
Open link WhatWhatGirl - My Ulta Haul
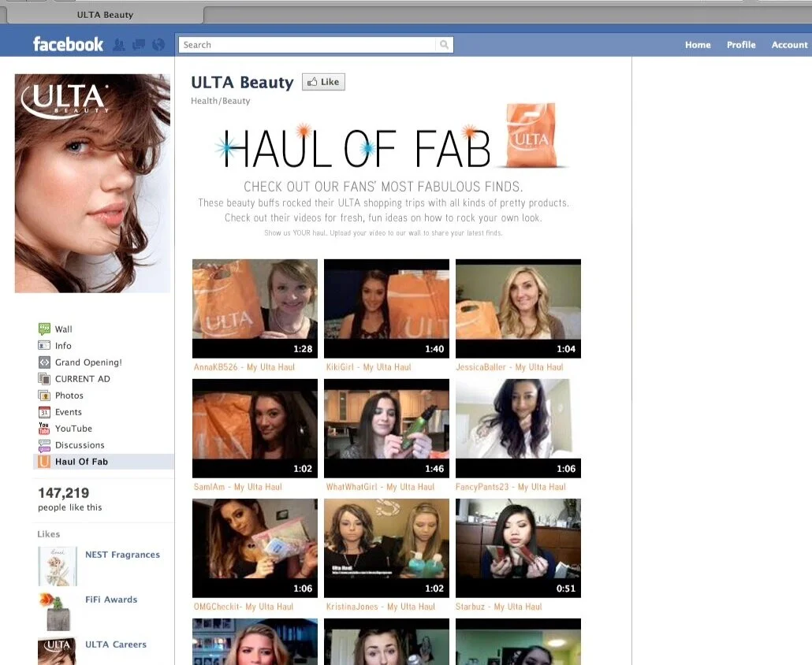pyautogui.click(x=380, y=487)
